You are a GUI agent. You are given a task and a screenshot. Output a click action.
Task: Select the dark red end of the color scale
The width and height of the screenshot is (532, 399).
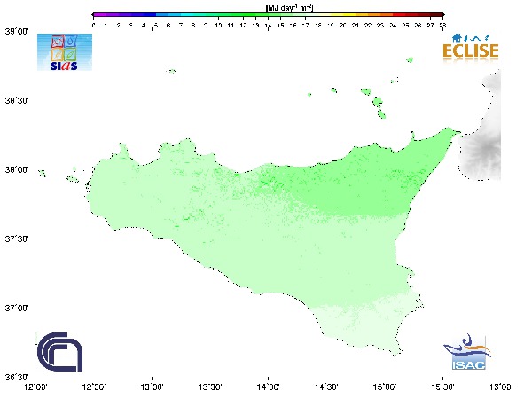pos(436,15)
